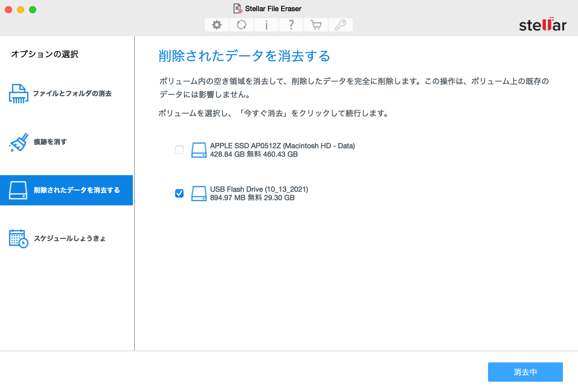The width and height of the screenshot is (578, 392).
Task: Minimize window with the yellow button
Action: click(21, 10)
